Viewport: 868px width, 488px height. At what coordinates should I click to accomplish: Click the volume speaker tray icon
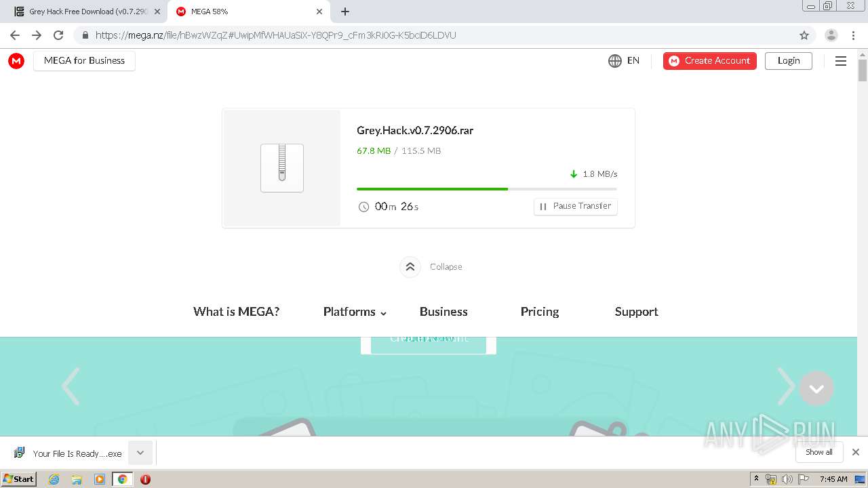click(787, 479)
